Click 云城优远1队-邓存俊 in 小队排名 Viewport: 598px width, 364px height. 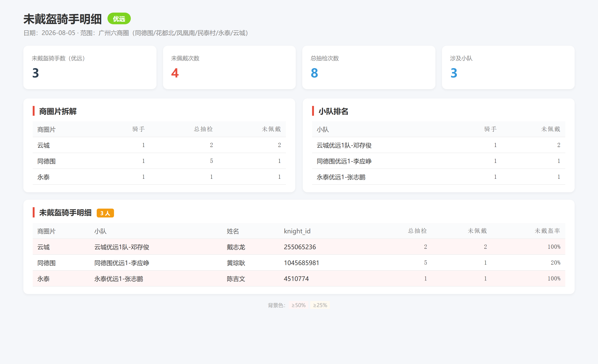tap(344, 145)
